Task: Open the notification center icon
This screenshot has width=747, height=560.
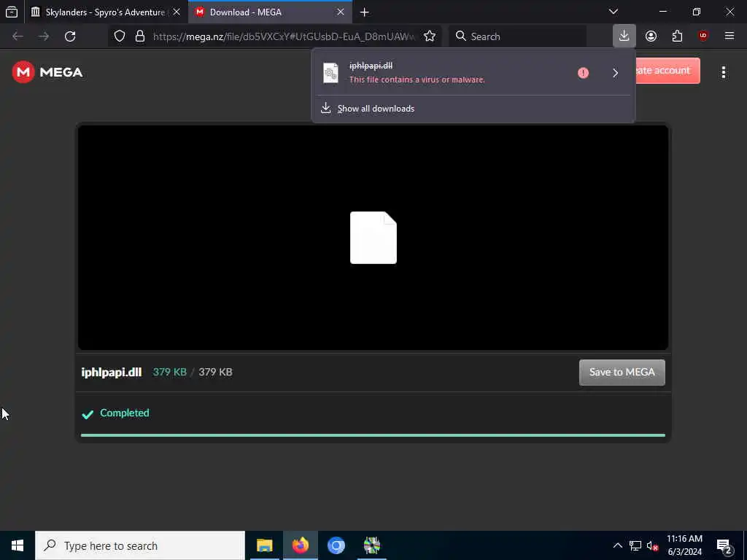Action: pos(724,545)
